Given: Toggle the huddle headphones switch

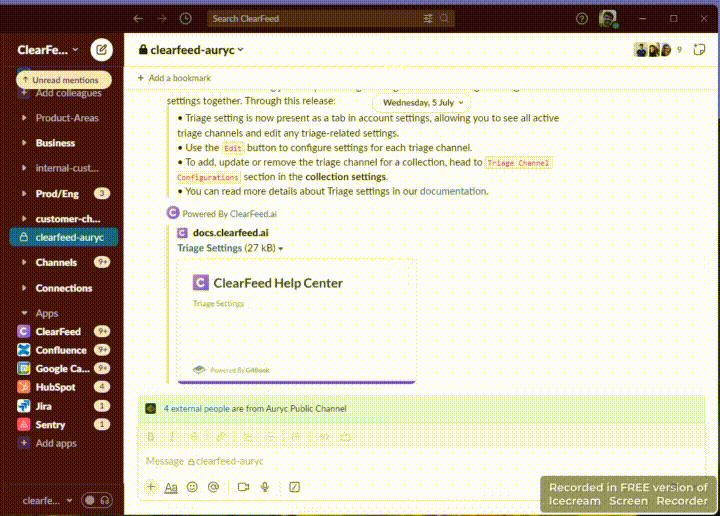Looking at the screenshot, I should [97, 500].
